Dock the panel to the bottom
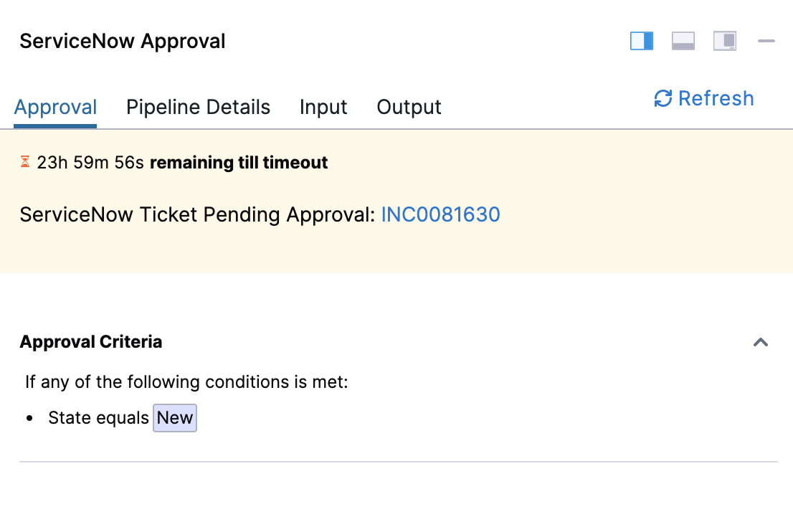793x532 pixels. point(683,42)
